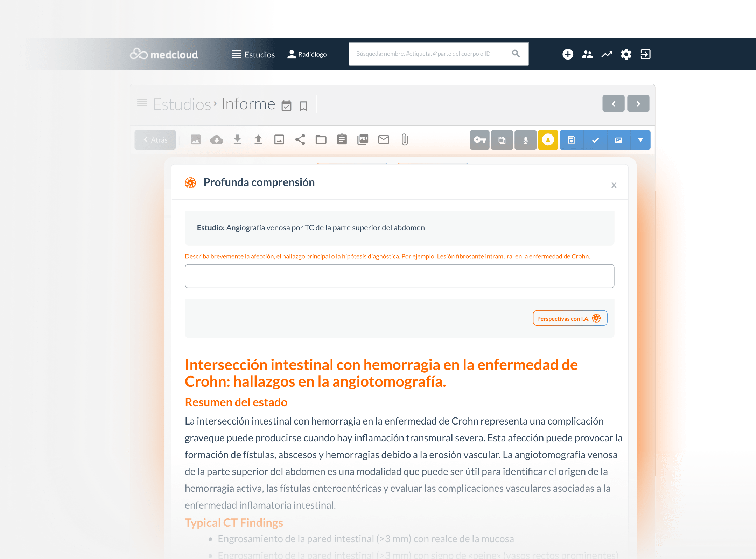Viewport: 756px width, 559px height.
Task: Open the settings gear icon
Action: point(626,54)
